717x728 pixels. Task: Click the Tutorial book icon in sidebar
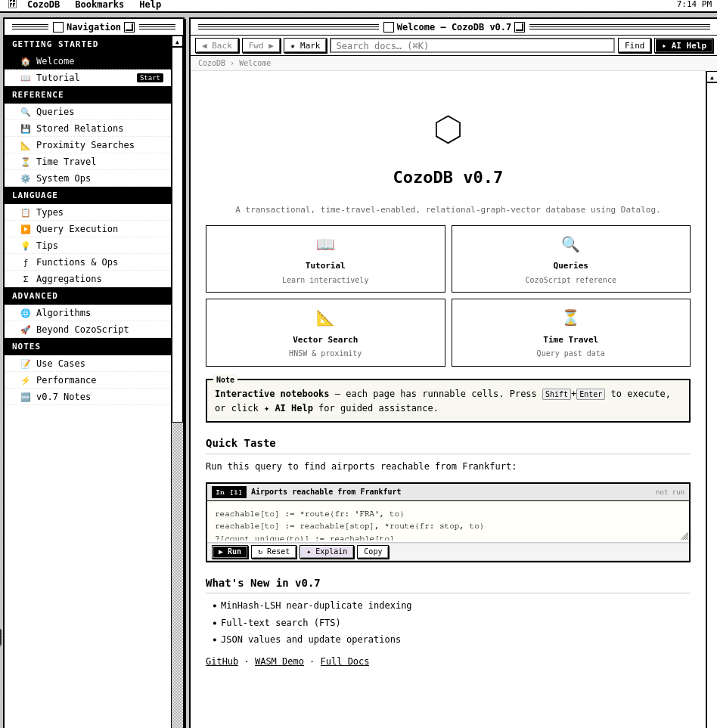coord(26,78)
